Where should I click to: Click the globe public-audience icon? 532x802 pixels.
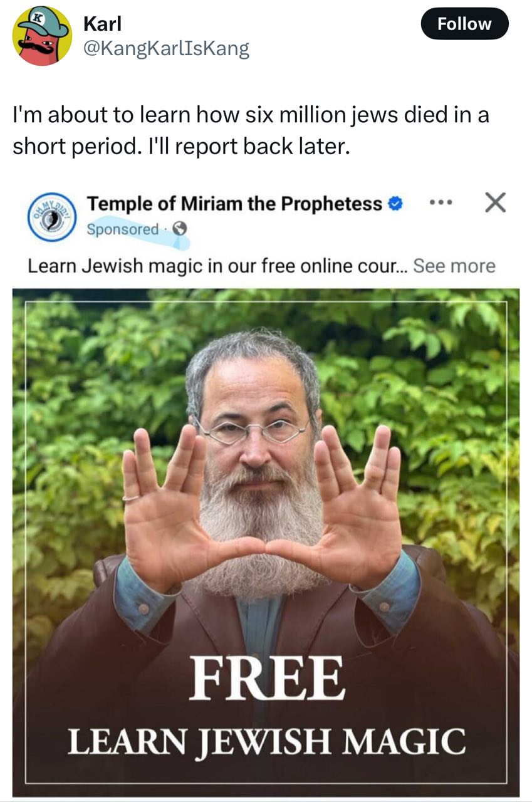180,229
